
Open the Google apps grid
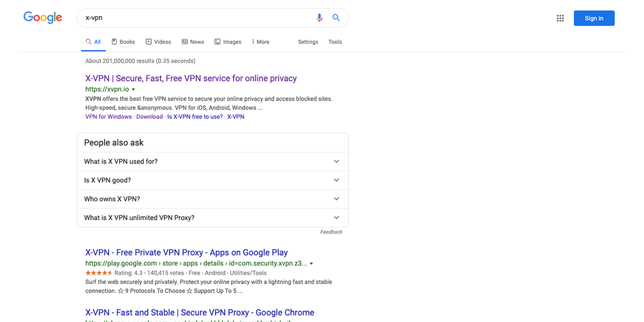tap(560, 18)
